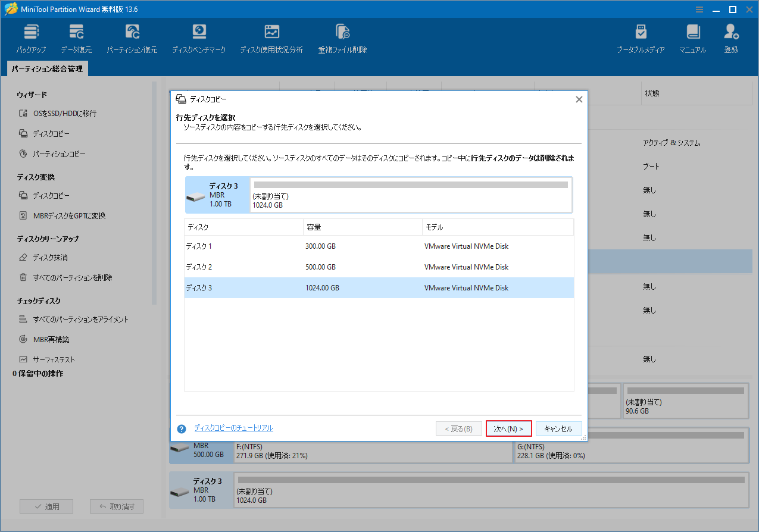759x532 pixels.
Task: Start 重複ファイル削除 (Duplicate File Finder)
Action: pyautogui.click(x=342, y=37)
